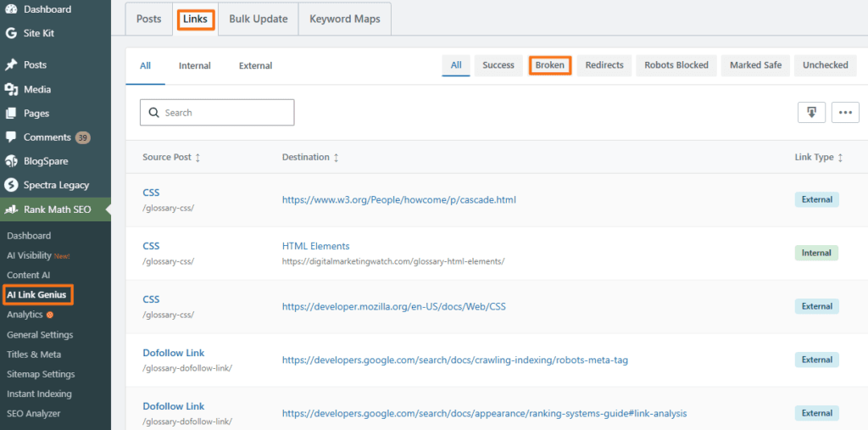Image resolution: width=868 pixels, height=430 pixels.
Task: Filter links by All status
Action: tap(455, 64)
